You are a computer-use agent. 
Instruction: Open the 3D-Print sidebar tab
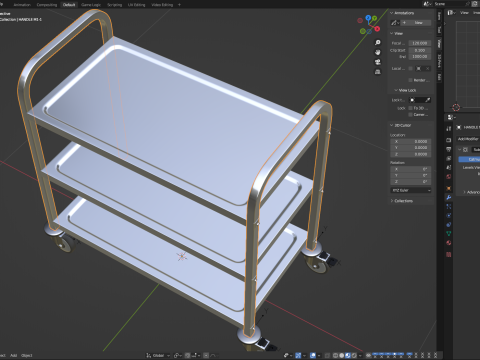(x=439, y=61)
